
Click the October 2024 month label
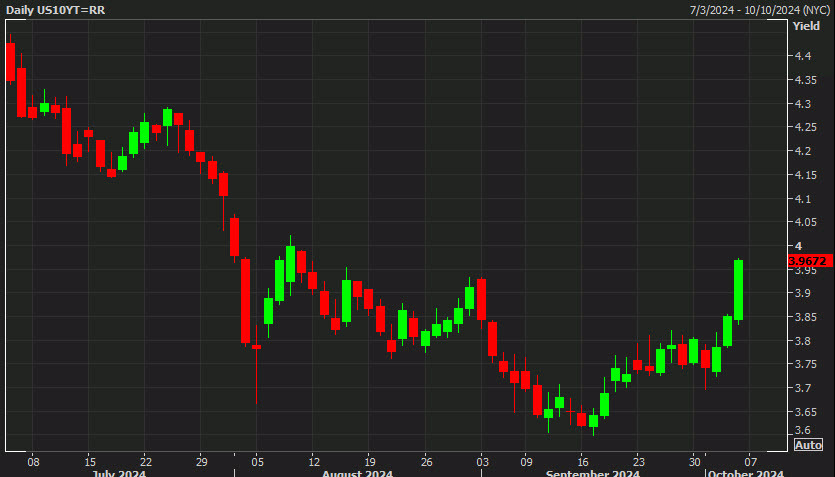click(x=746, y=473)
